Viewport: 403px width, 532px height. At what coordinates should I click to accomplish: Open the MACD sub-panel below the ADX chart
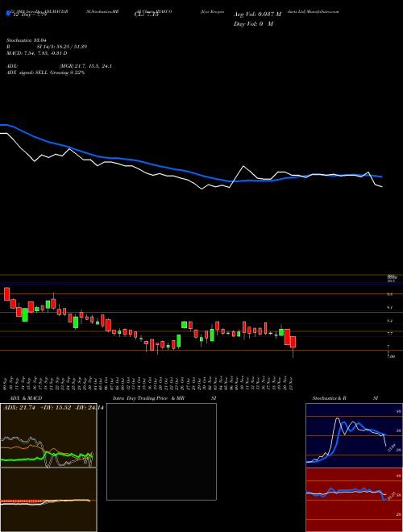click(x=48, y=500)
